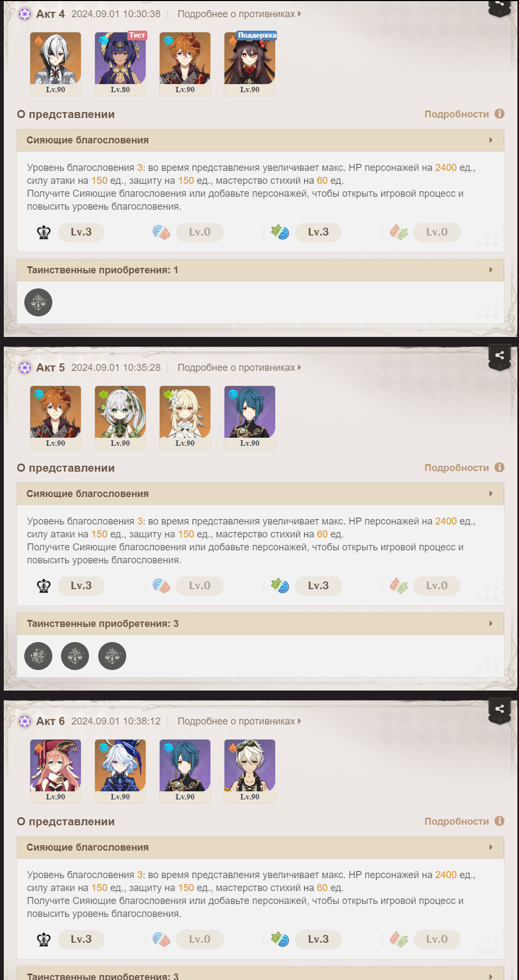Click the info icon beside Подробности in Act 4
Image resolution: width=519 pixels, height=980 pixels.
[500, 114]
